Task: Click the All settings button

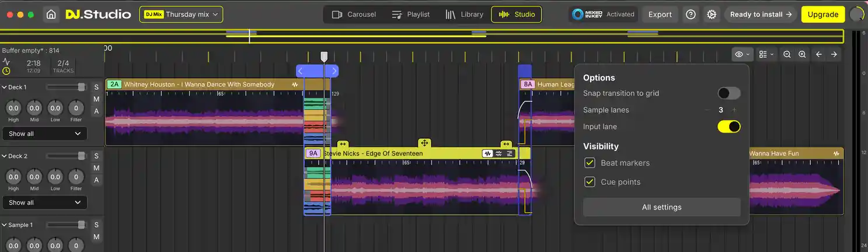Action: (x=661, y=207)
